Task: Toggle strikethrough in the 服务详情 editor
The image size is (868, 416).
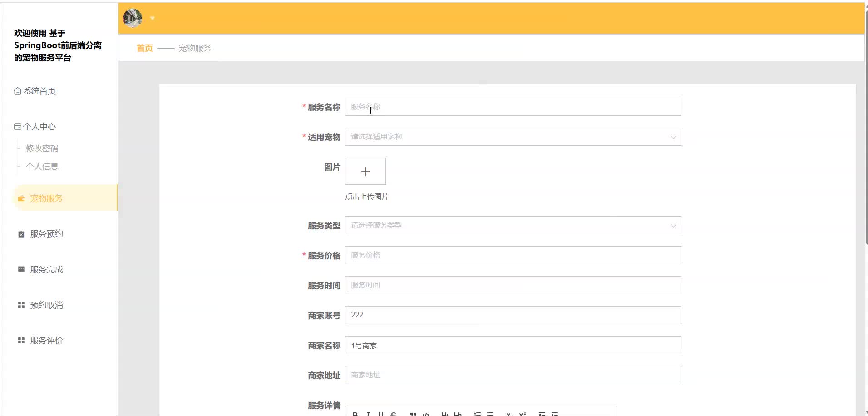Action: (x=394, y=414)
